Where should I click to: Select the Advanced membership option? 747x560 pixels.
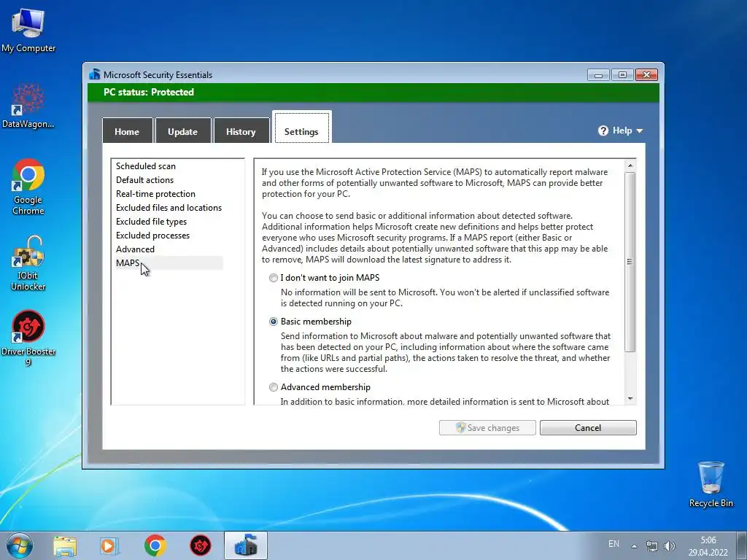[274, 387]
